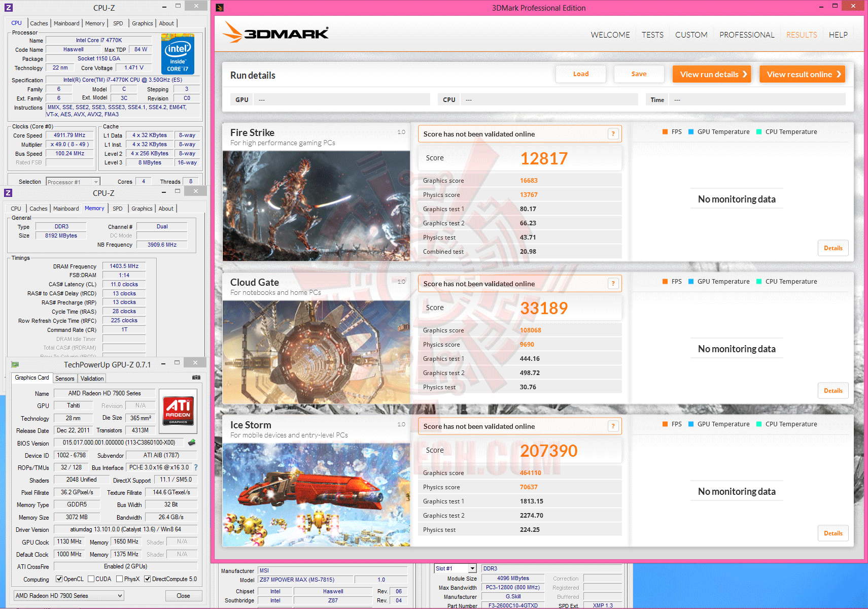Image resolution: width=868 pixels, height=609 pixels.
Task: Go to the WELCOME section in 3DMark
Action: click(610, 35)
